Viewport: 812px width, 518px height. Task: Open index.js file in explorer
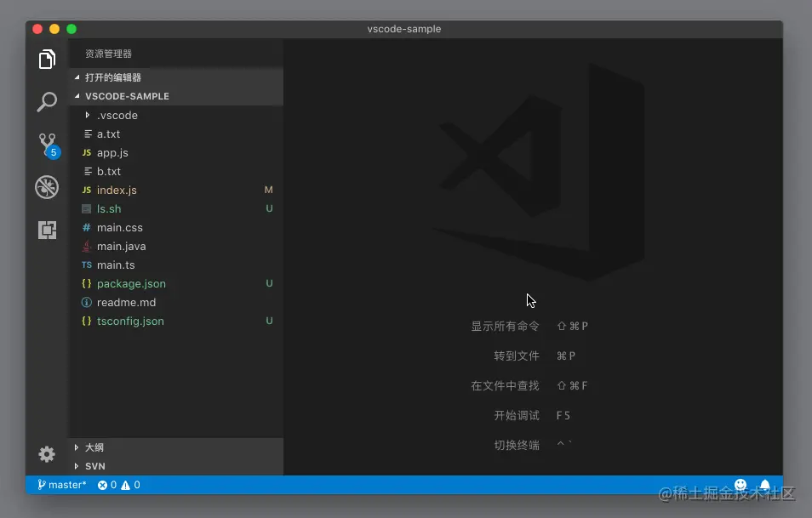pyautogui.click(x=117, y=191)
